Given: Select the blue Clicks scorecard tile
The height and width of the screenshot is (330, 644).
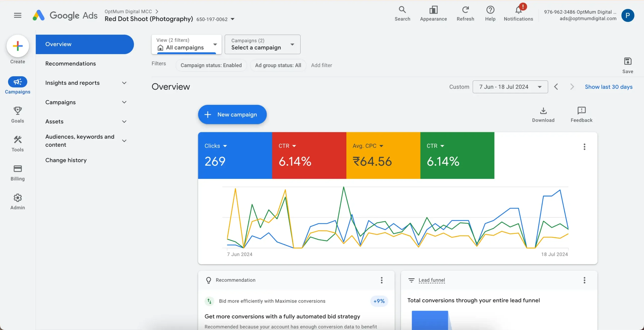Looking at the screenshot, I should click(235, 155).
